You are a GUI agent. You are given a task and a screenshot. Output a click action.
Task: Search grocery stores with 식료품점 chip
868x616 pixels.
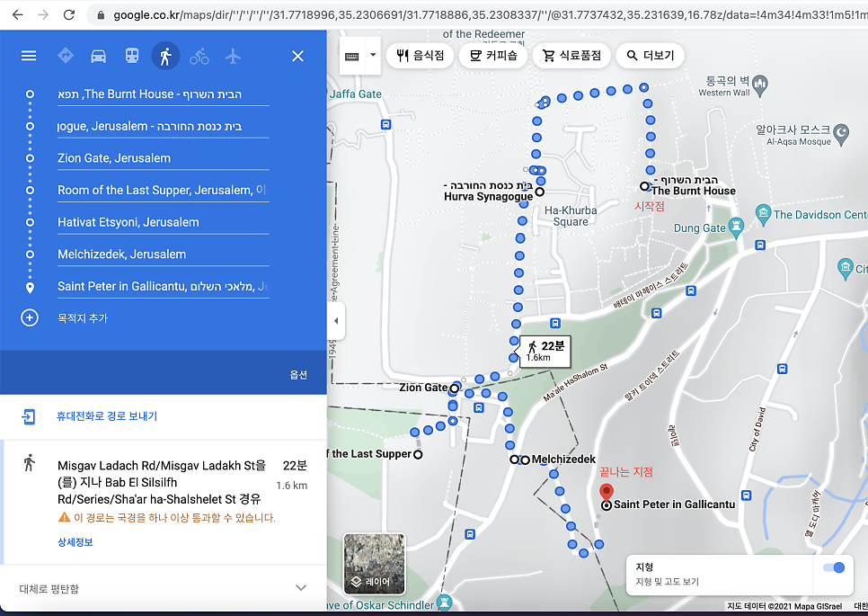pyautogui.click(x=571, y=56)
